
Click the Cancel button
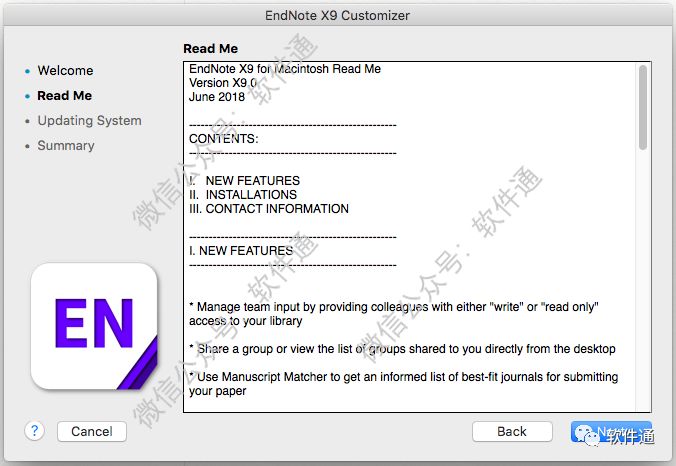coord(92,431)
